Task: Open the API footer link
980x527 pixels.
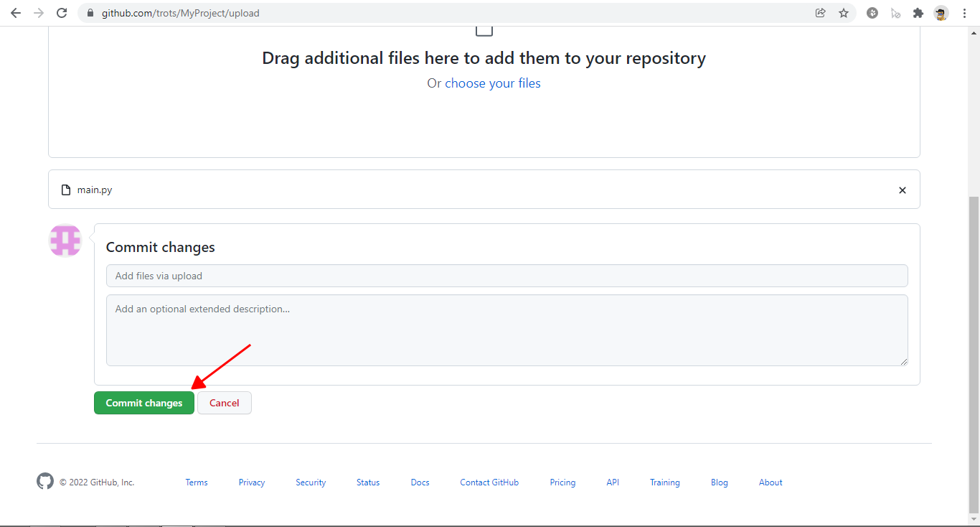Action: coord(613,482)
